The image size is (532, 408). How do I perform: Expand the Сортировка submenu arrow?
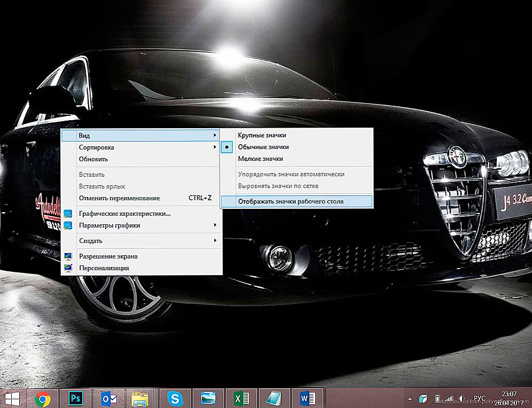(x=215, y=147)
